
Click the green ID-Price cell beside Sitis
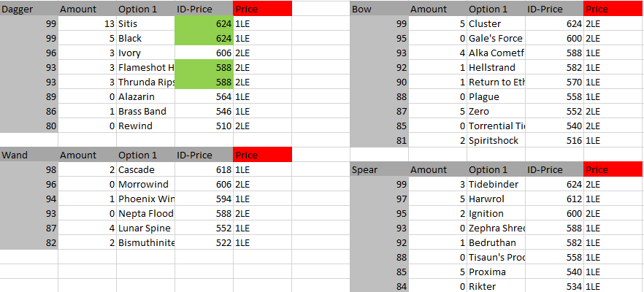[204, 23]
